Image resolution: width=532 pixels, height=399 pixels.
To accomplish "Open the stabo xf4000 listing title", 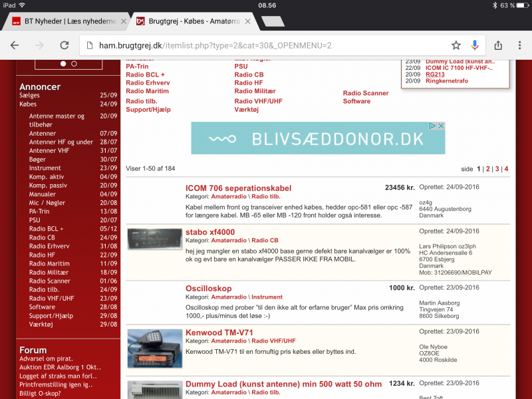I will point(210,232).
